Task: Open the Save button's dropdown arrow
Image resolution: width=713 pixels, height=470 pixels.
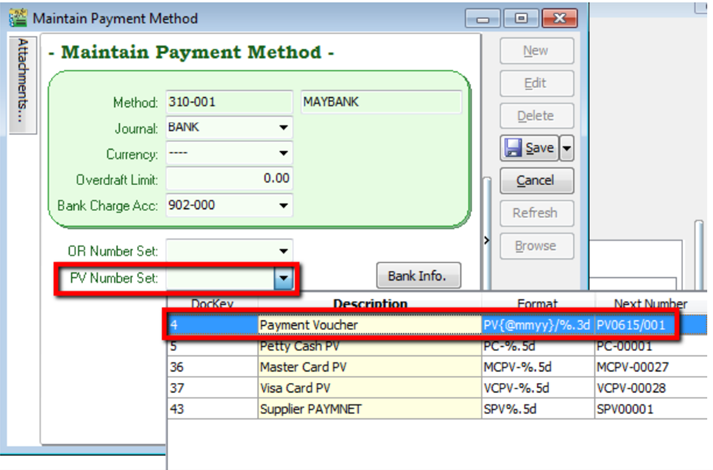Action: pyautogui.click(x=567, y=148)
